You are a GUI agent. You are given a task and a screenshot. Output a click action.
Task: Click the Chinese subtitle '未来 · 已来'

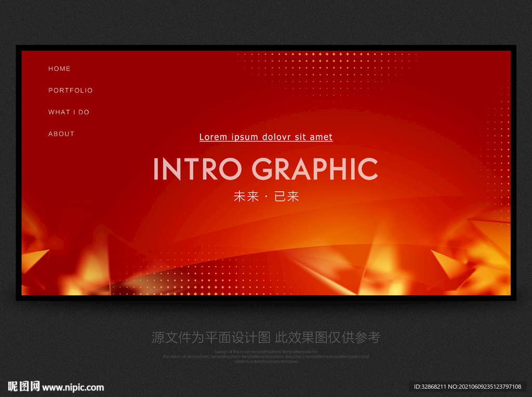pos(266,196)
